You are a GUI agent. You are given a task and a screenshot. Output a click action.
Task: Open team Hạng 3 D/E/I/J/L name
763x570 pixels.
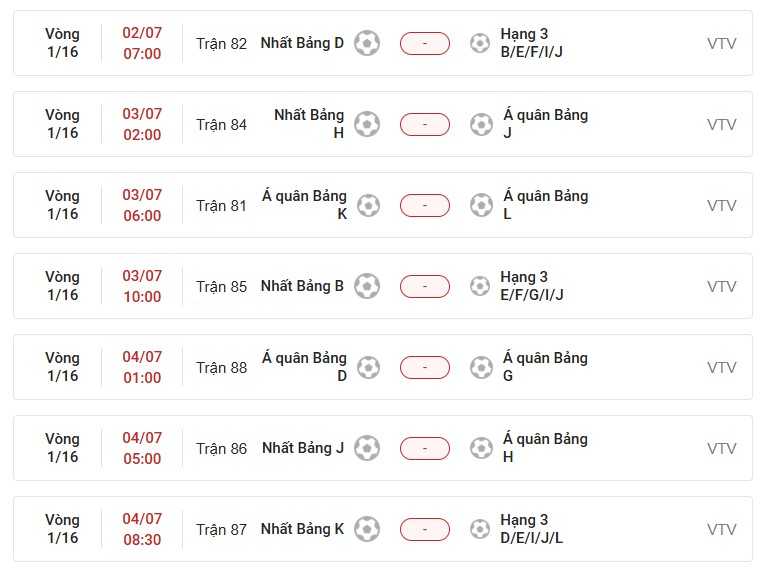pyautogui.click(x=531, y=529)
